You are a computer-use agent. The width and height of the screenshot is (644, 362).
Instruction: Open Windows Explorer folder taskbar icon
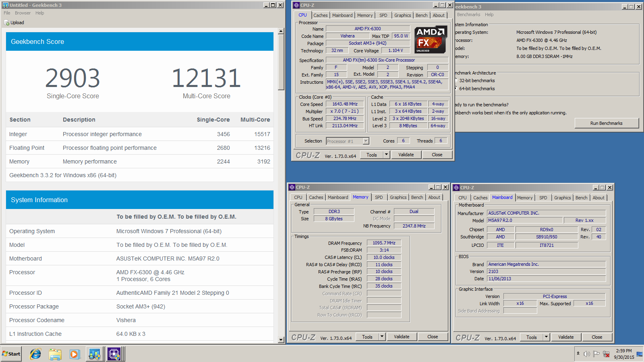click(55, 354)
